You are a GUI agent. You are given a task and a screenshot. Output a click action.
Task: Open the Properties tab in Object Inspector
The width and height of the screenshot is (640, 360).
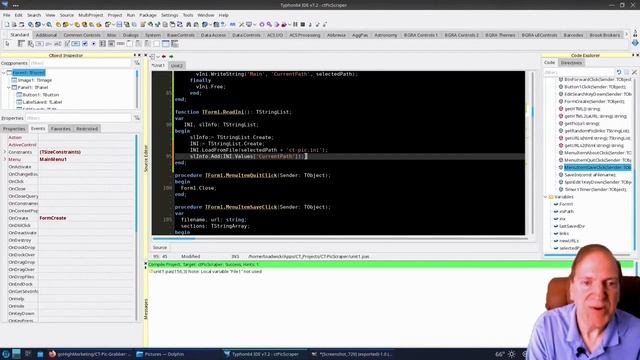[x=14, y=129]
